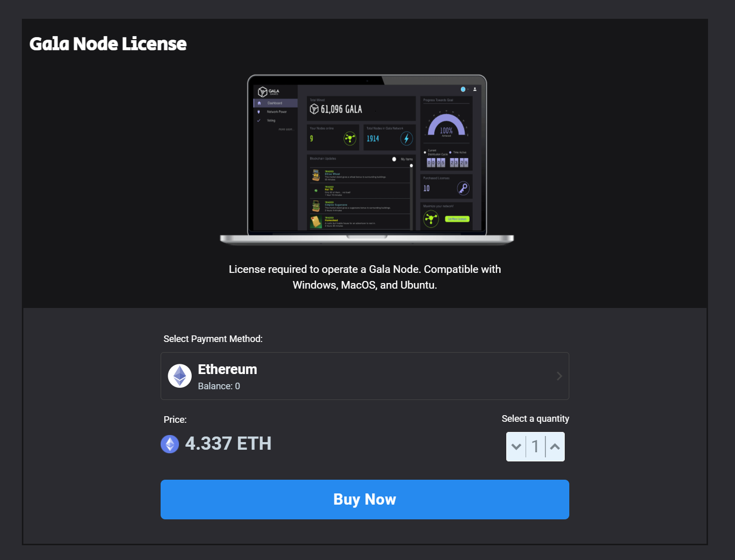Click the green Get More Licenses button

pos(457,219)
